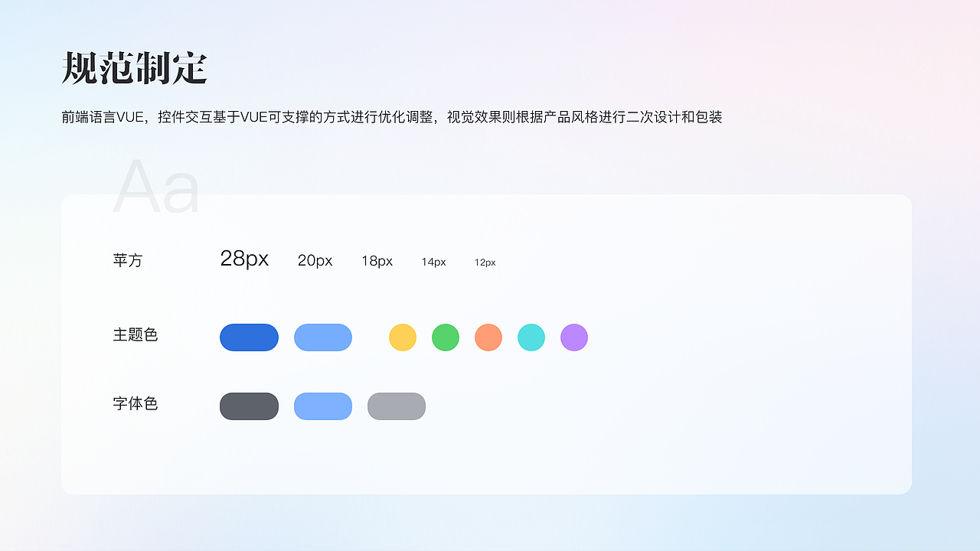Click the 苹方 font name label
Viewport: 980px width, 551px height.
(x=128, y=260)
